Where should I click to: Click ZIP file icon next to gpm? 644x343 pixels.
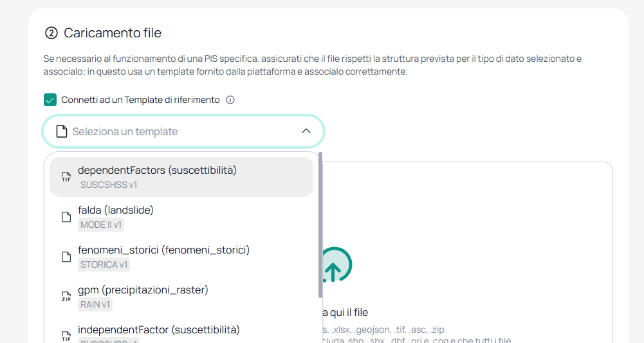click(x=66, y=297)
